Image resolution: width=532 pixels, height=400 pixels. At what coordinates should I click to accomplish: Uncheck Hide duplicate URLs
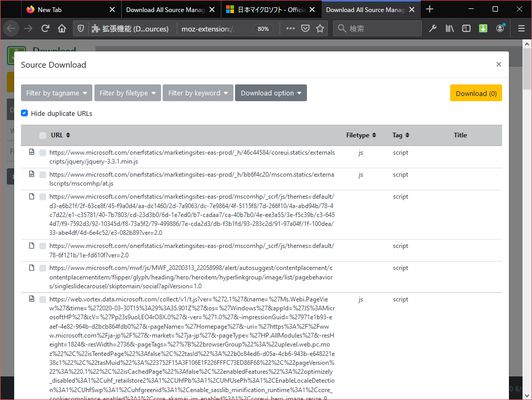pyautogui.click(x=24, y=113)
